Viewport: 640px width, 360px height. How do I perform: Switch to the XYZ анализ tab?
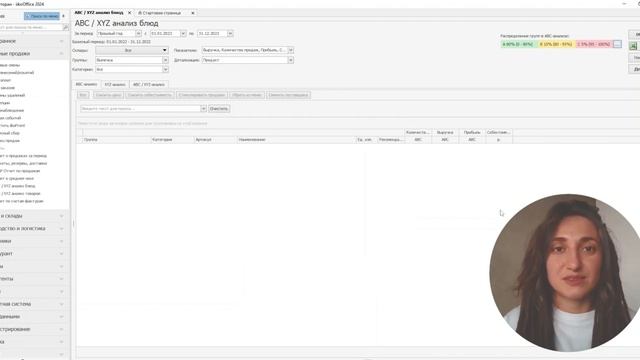(x=115, y=84)
